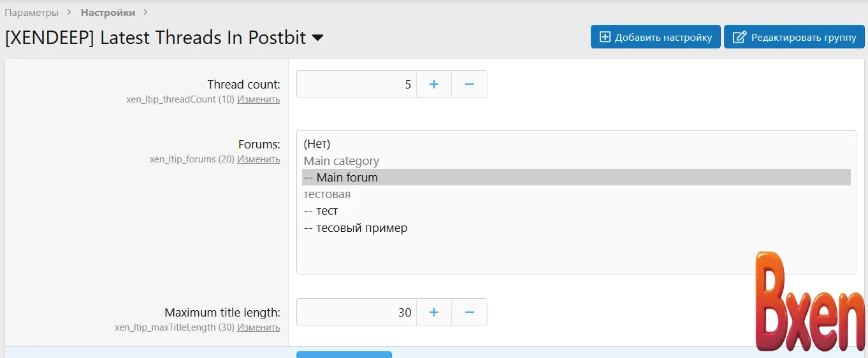Image resolution: width=868 pixels, height=358 pixels.
Task: Increase Maximum title length with plus
Action: [x=434, y=312]
